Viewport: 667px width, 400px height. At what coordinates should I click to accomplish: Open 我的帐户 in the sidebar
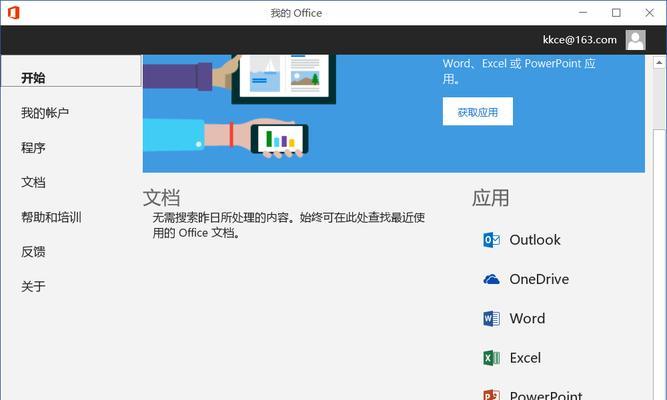45,113
